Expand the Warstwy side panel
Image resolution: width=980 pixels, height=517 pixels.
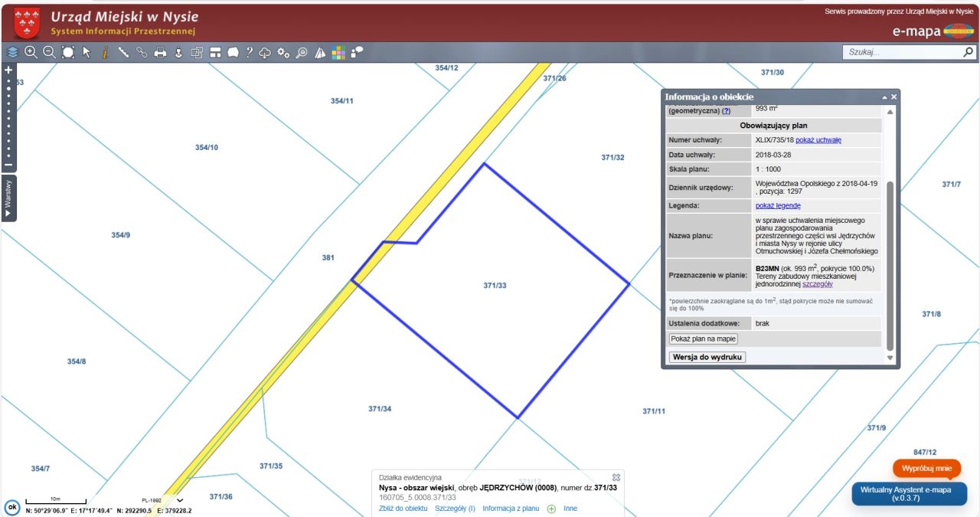click(x=8, y=198)
